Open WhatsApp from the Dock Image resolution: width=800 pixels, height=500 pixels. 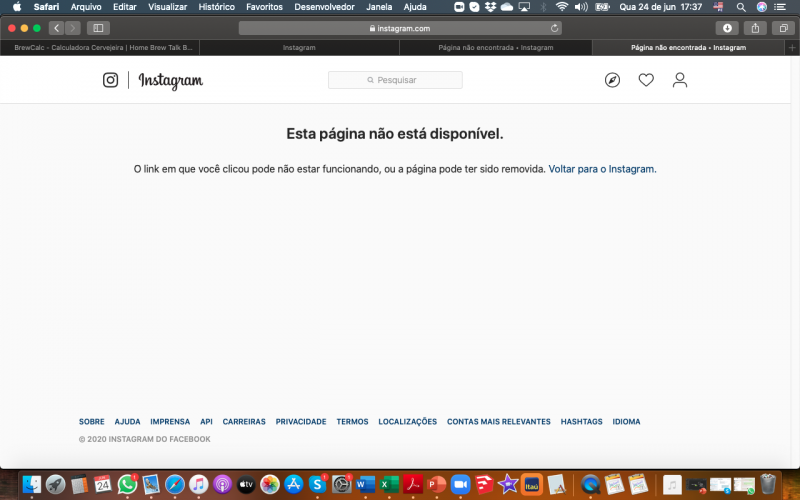[x=127, y=484]
